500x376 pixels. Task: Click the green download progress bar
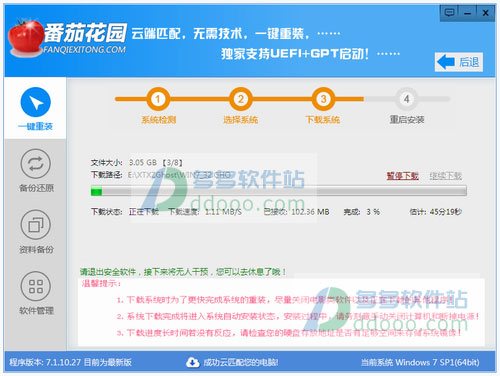pyautogui.click(x=279, y=191)
